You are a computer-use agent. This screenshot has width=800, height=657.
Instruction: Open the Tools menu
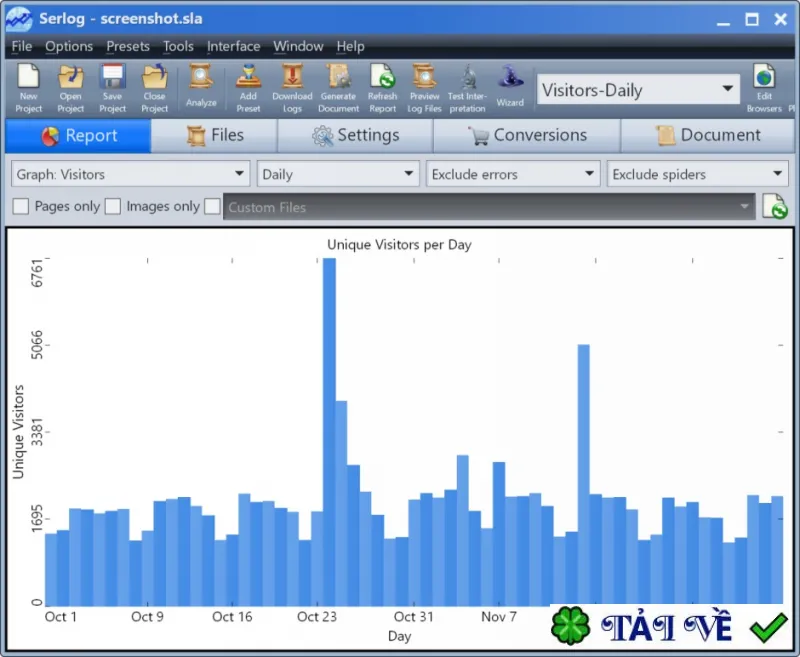pyautogui.click(x=178, y=46)
